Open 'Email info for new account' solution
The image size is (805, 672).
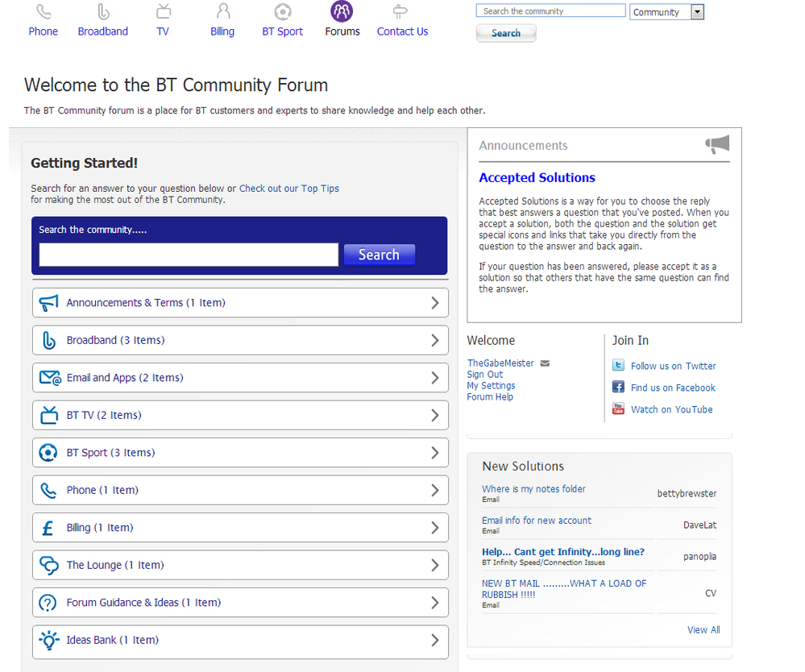pos(537,520)
